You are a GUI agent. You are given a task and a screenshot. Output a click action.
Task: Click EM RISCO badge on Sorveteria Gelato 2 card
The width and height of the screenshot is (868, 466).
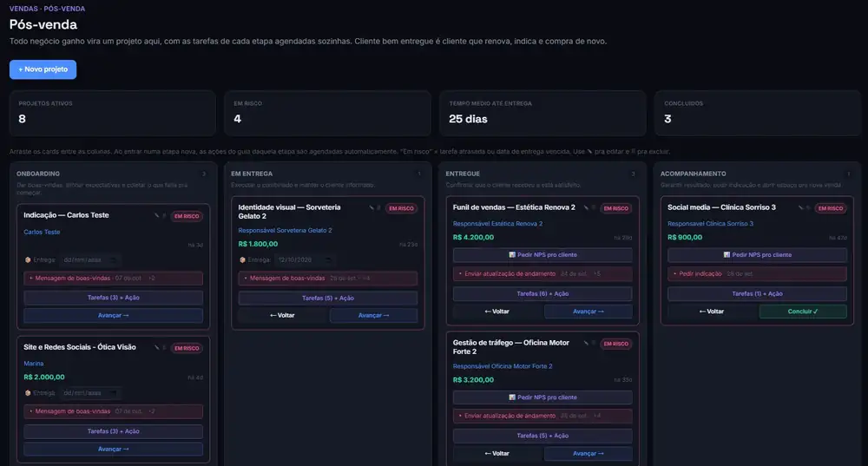pyautogui.click(x=401, y=208)
